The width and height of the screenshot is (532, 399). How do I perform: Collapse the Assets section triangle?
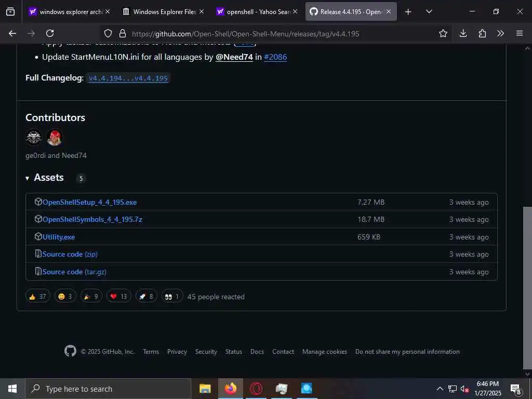[x=27, y=178]
